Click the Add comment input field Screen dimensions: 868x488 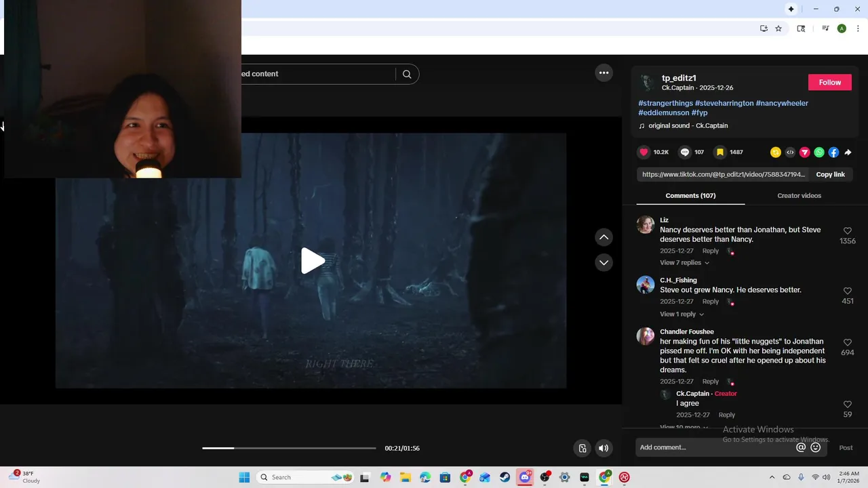(715, 447)
